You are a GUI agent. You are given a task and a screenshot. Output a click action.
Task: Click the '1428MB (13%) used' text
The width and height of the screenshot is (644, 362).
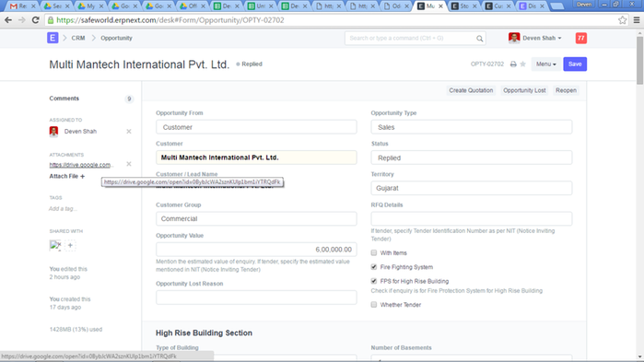(x=76, y=329)
